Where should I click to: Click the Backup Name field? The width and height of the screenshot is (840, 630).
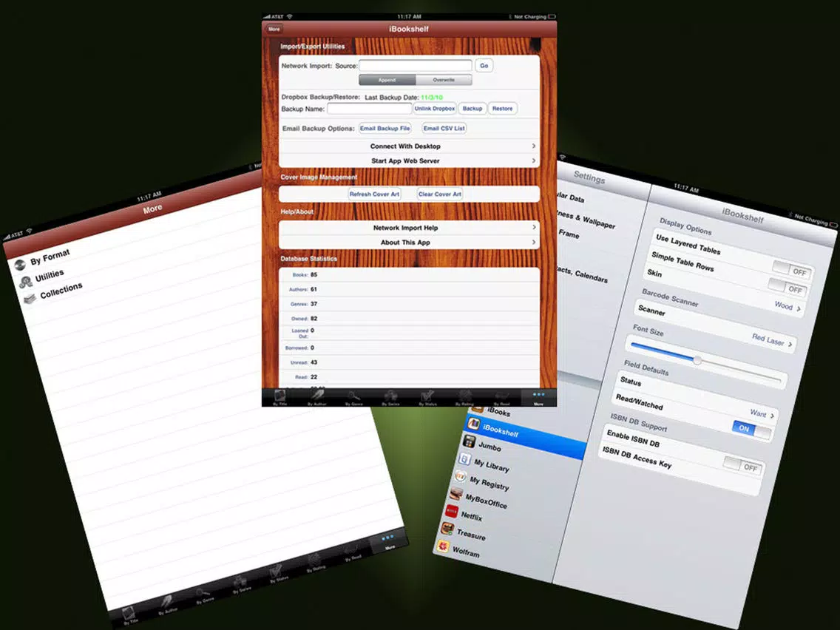(369, 108)
